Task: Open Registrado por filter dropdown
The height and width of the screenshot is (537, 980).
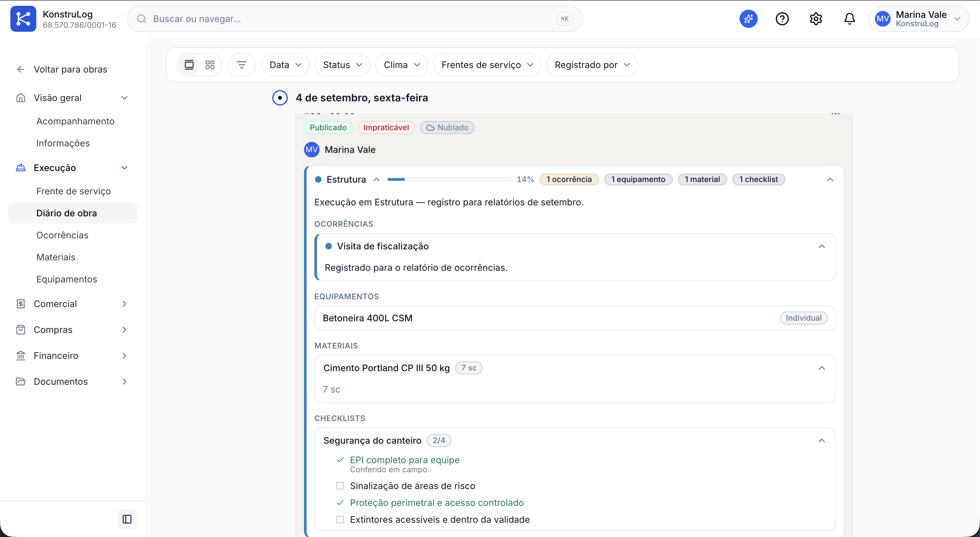Action: click(x=592, y=65)
